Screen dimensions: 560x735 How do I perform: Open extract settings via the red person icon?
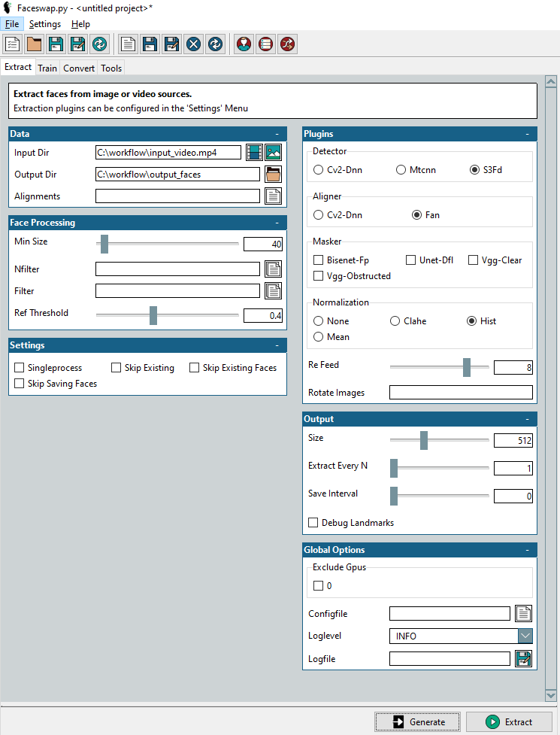[x=244, y=44]
